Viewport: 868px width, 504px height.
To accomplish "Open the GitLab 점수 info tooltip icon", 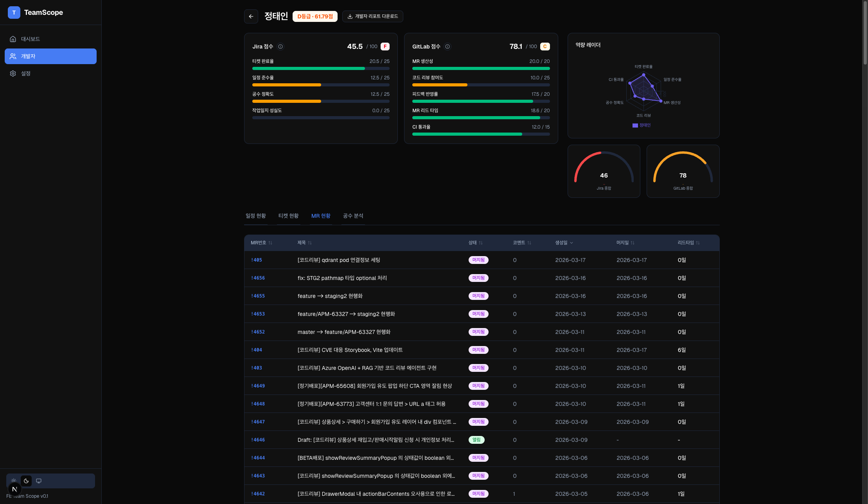I will [447, 47].
